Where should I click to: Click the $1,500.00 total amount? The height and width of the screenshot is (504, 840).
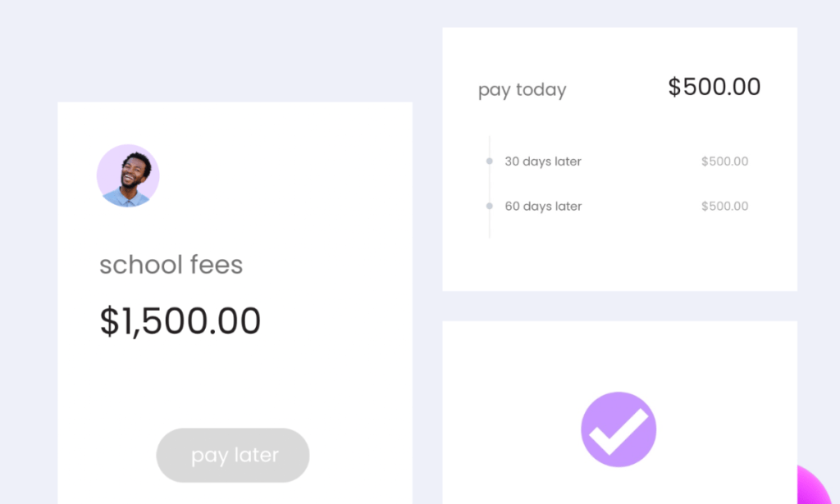coord(180,321)
